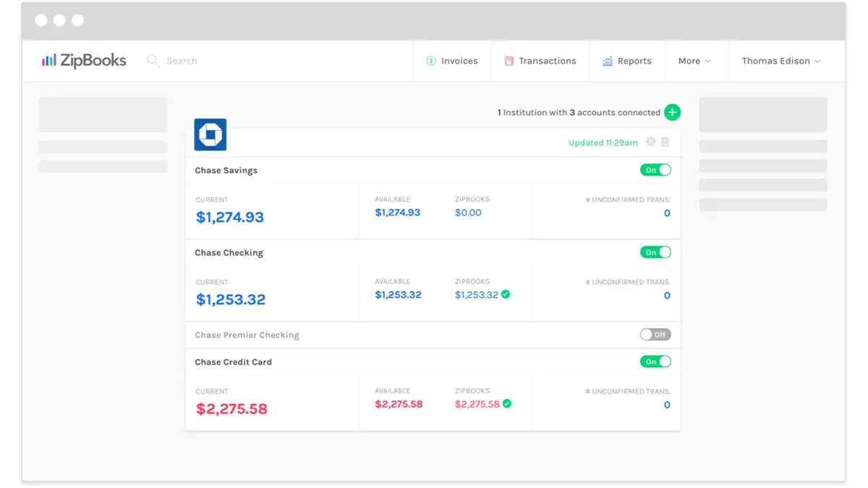Viewport: 868px width, 488px height.
Task: Click Chase Savings ZipBooks balance $0.00
Action: click(x=468, y=213)
